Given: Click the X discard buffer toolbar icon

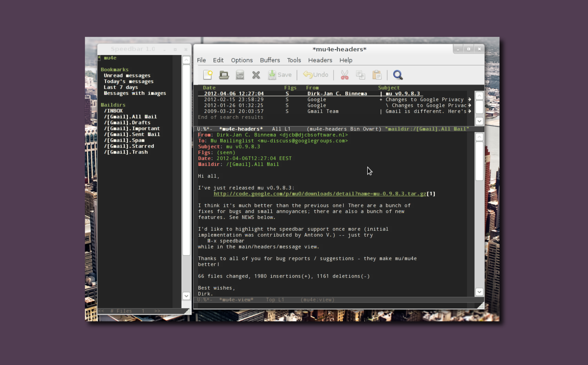Looking at the screenshot, I should pyautogui.click(x=256, y=75).
